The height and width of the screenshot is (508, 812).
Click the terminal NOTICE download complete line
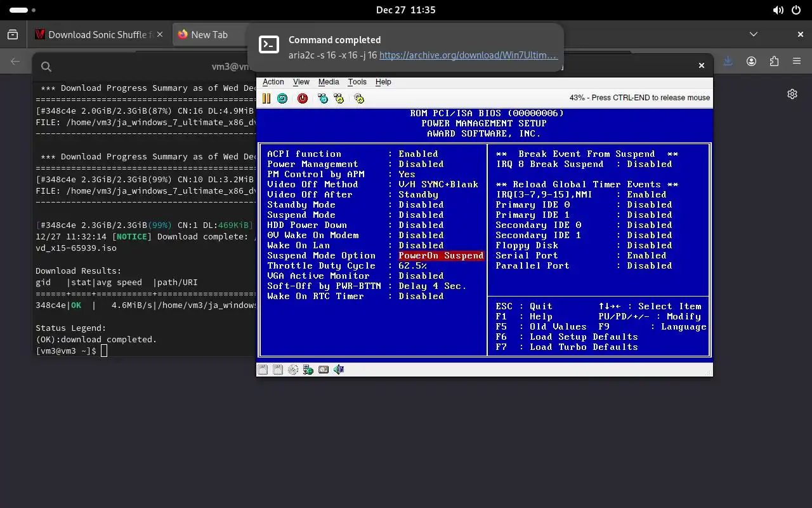[x=145, y=237]
